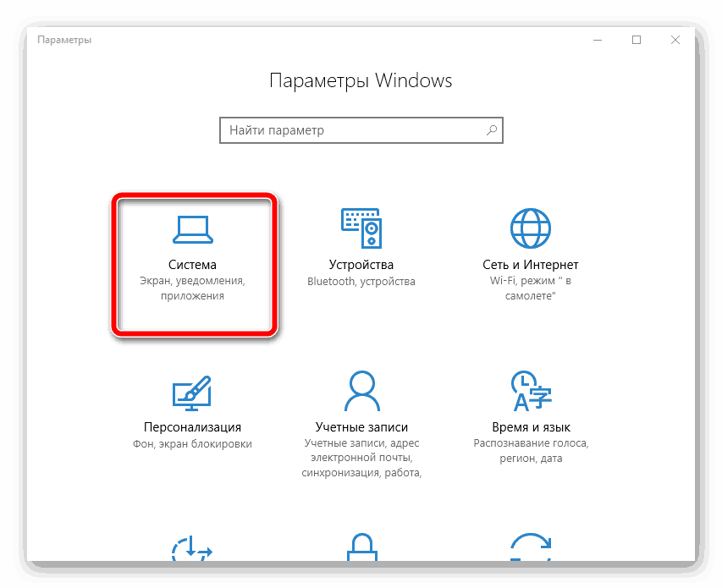Click the Учетные записи category title
This screenshot has width=722, height=588.
tap(361, 427)
